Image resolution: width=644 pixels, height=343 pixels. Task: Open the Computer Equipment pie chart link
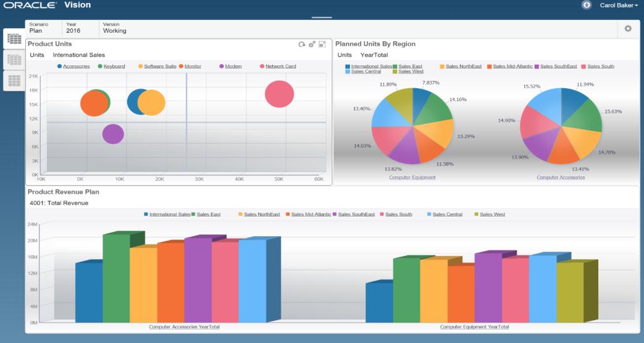(412, 177)
